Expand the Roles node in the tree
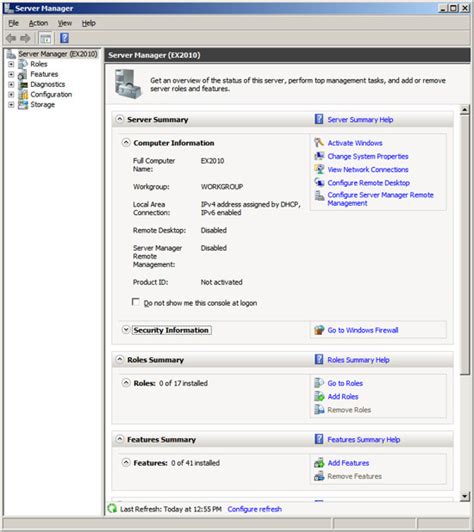The width and height of the screenshot is (474, 532). 11,64
